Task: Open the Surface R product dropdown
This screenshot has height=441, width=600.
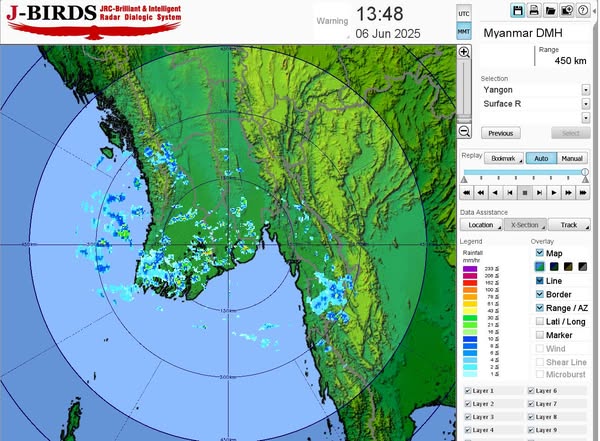Action: (584, 103)
